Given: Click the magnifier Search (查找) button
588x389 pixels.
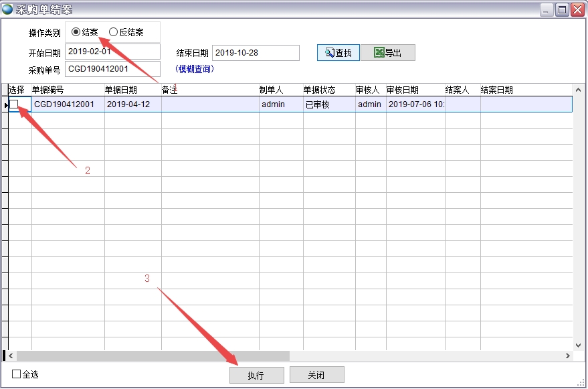Looking at the screenshot, I should [338, 53].
